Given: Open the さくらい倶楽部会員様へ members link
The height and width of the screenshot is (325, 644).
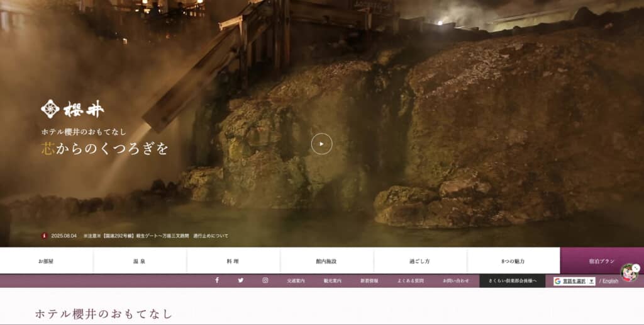Looking at the screenshot, I should click(x=512, y=281).
